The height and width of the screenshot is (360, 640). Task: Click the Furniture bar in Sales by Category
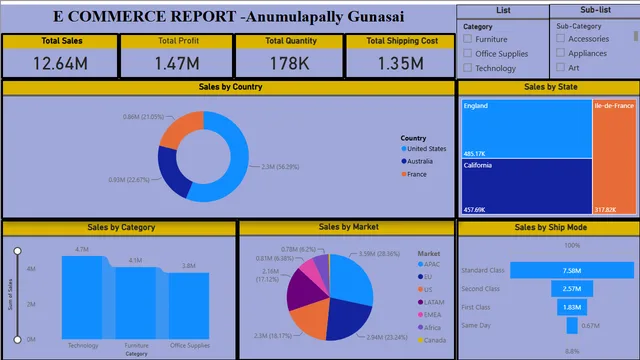[136, 303]
